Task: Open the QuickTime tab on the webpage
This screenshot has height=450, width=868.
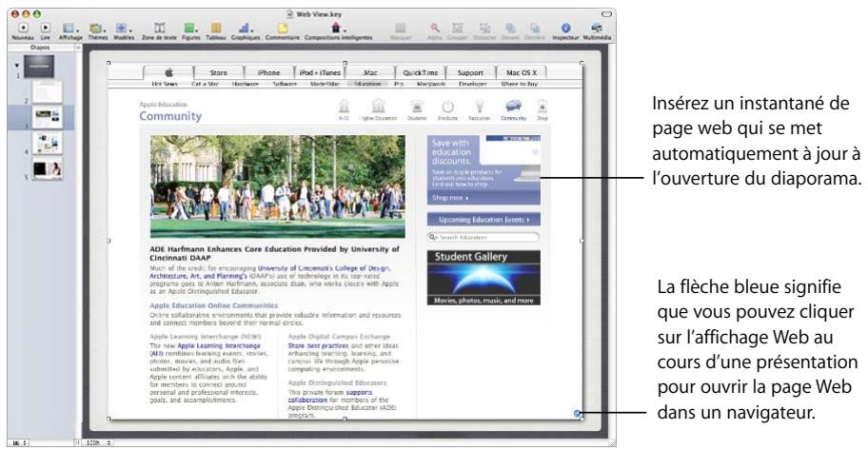Action: point(420,72)
